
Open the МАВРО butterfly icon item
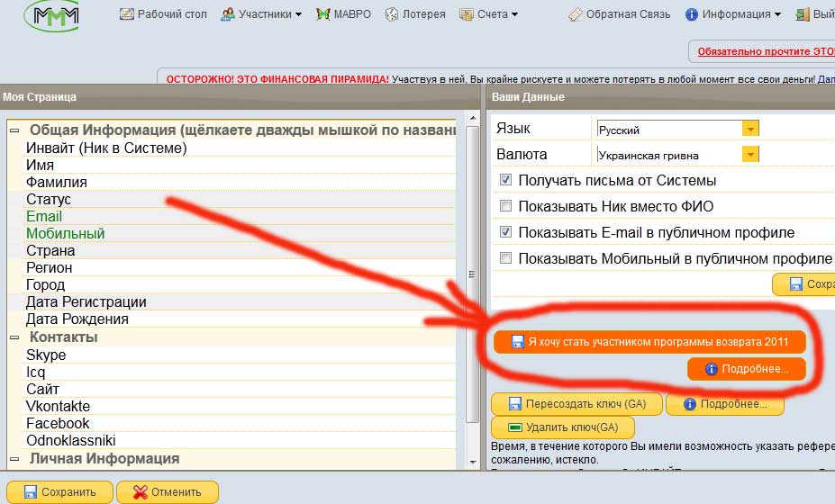pos(322,14)
